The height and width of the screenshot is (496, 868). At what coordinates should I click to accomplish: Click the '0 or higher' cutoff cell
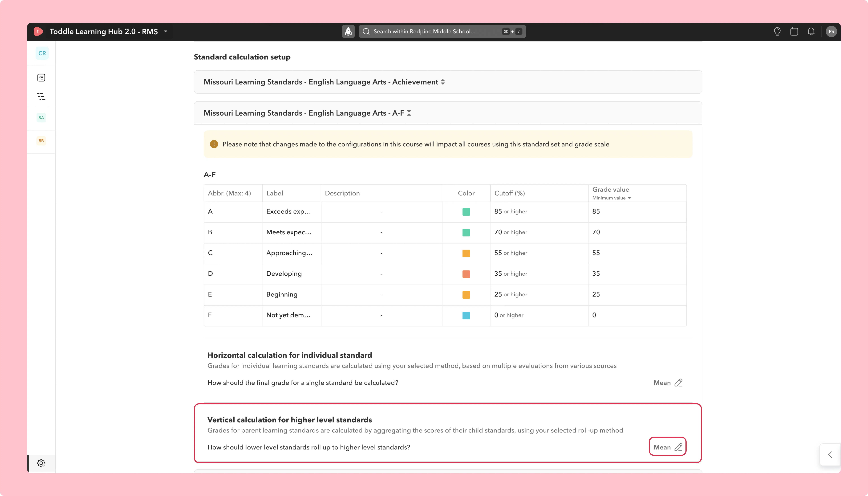[x=539, y=315]
